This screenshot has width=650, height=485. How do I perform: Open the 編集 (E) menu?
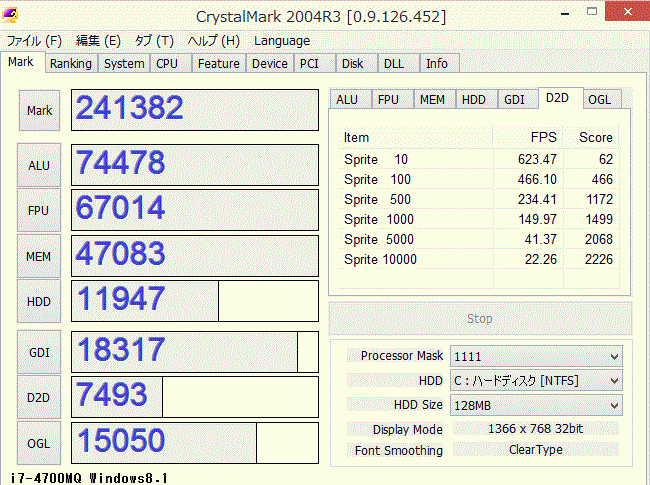point(98,41)
